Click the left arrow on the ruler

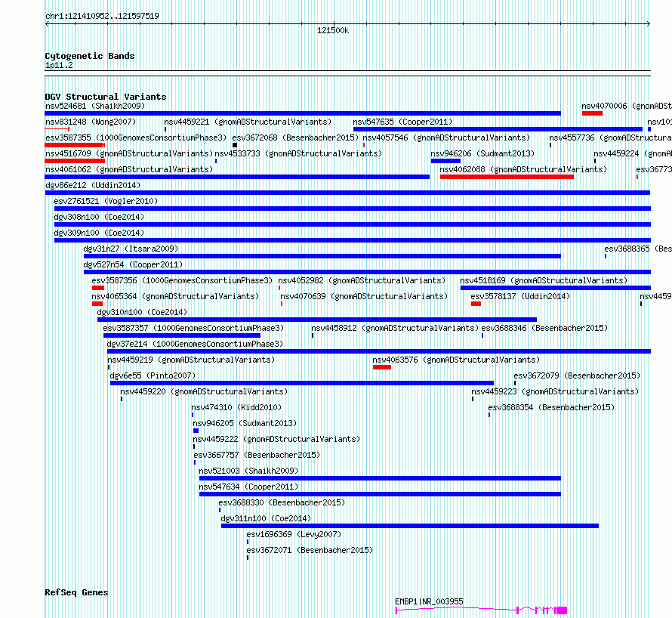(47, 24)
